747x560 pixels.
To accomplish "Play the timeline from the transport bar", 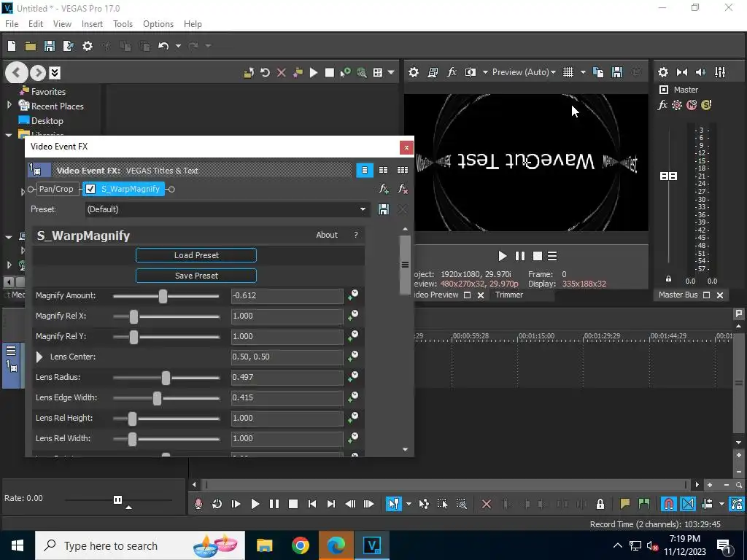I will 255,504.
